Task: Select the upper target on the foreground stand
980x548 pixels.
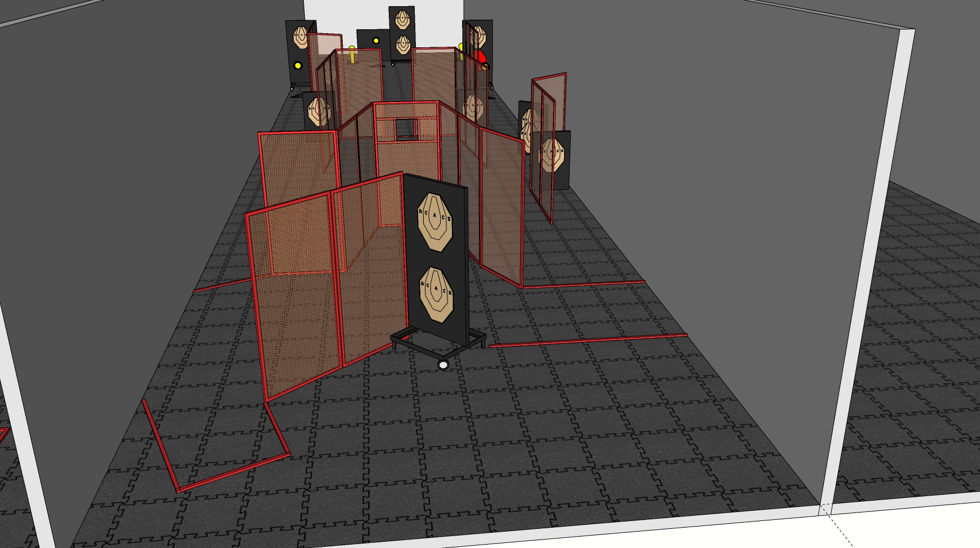Action: tap(434, 222)
